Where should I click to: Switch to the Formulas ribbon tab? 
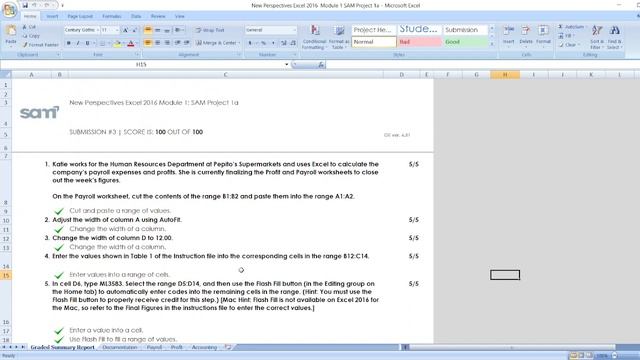point(112,16)
